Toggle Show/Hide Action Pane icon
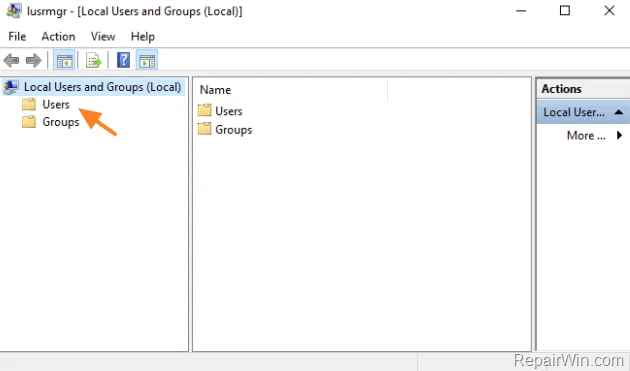This screenshot has width=630, height=371. click(x=147, y=61)
